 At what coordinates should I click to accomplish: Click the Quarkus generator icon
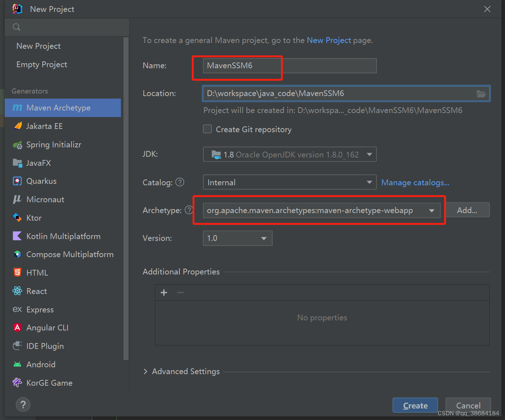[x=17, y=181]
